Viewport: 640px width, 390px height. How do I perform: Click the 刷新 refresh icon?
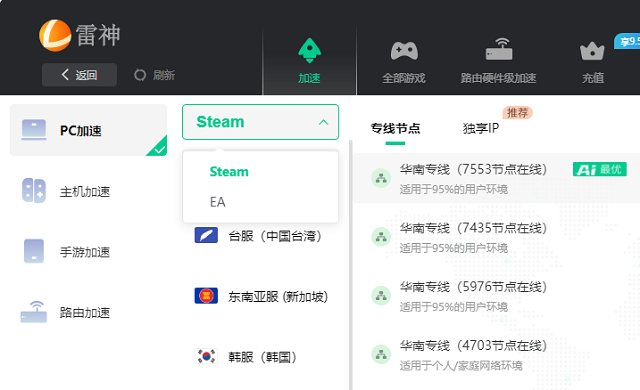[x=140, y=75]
